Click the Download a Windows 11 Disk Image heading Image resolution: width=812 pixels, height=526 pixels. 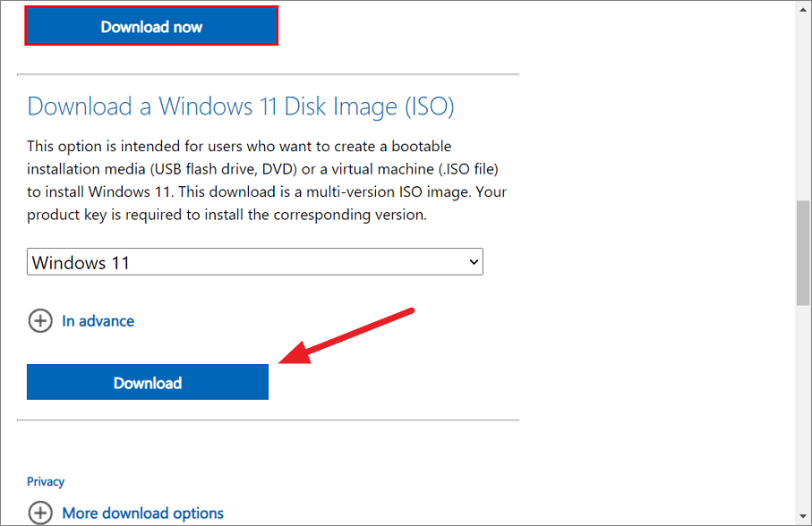(x=241, y=106)
